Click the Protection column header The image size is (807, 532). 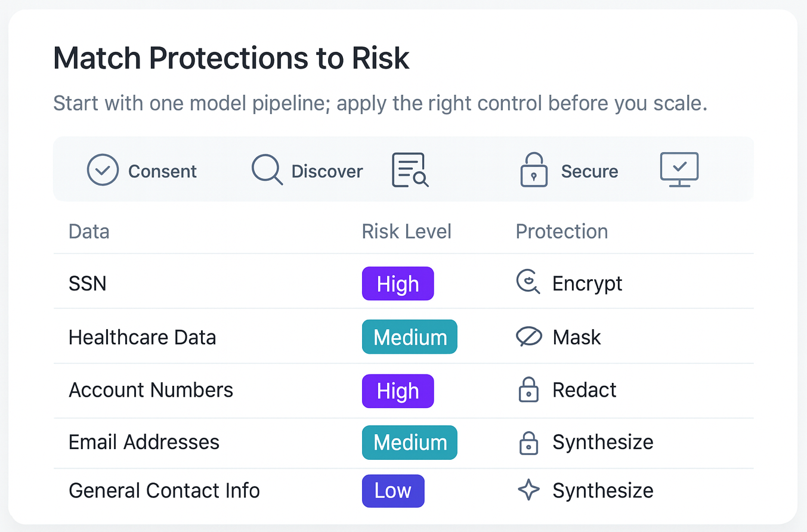coord(562,231)
